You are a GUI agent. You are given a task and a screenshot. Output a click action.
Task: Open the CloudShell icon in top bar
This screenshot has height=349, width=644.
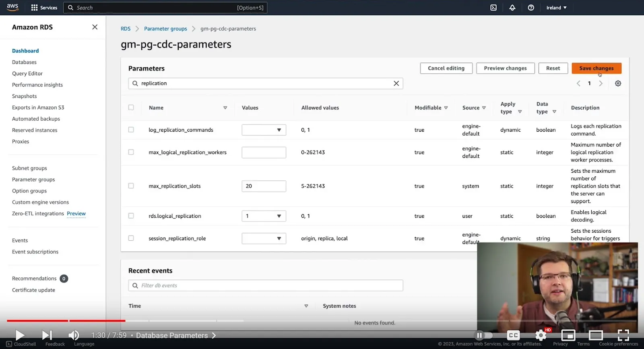click(x=493, y=8)
